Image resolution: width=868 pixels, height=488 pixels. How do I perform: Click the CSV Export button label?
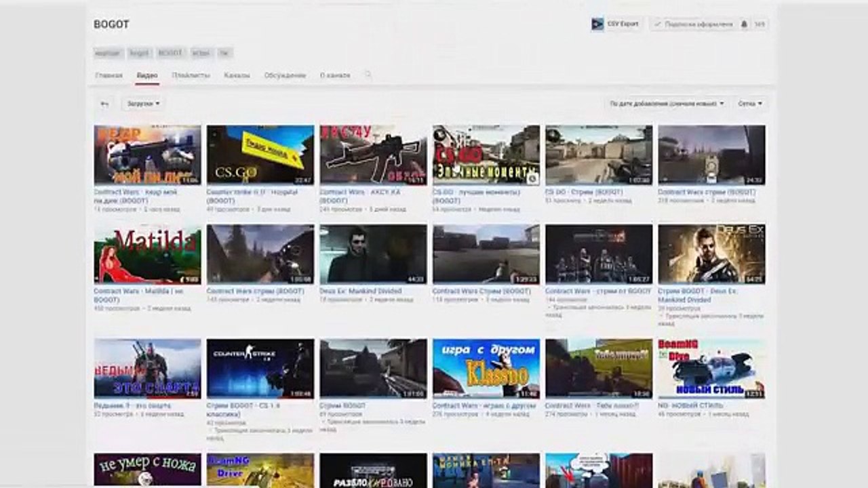tap(623, 24)
